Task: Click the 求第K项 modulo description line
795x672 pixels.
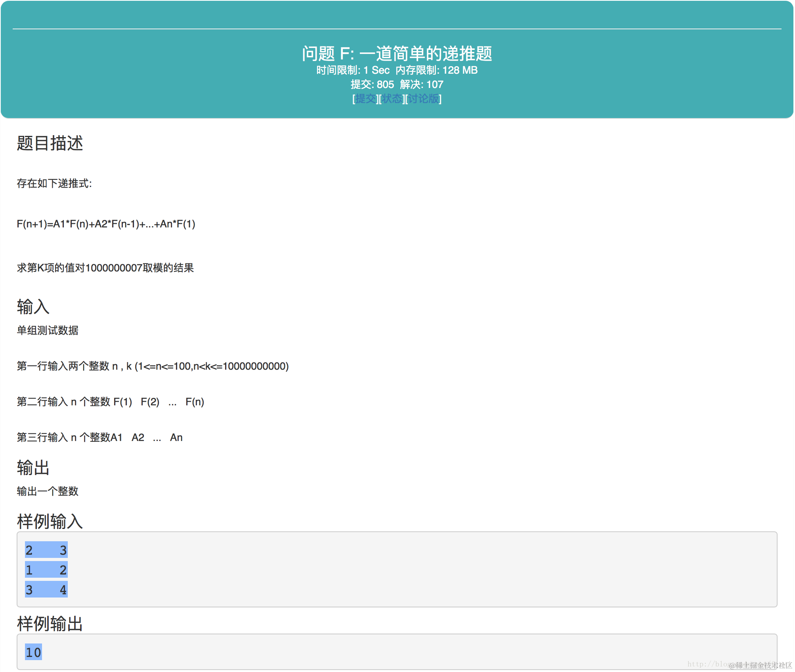Action: pos(105,268)
